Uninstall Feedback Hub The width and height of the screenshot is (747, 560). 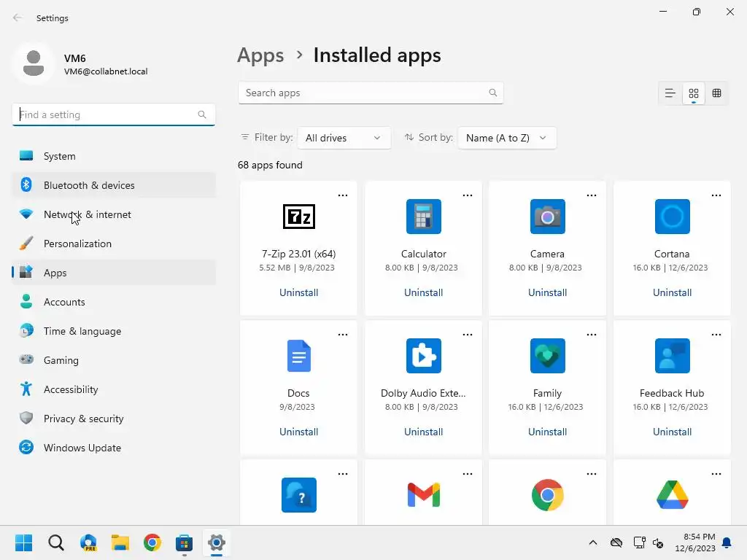pyautogui.click(x=672, y=432)
